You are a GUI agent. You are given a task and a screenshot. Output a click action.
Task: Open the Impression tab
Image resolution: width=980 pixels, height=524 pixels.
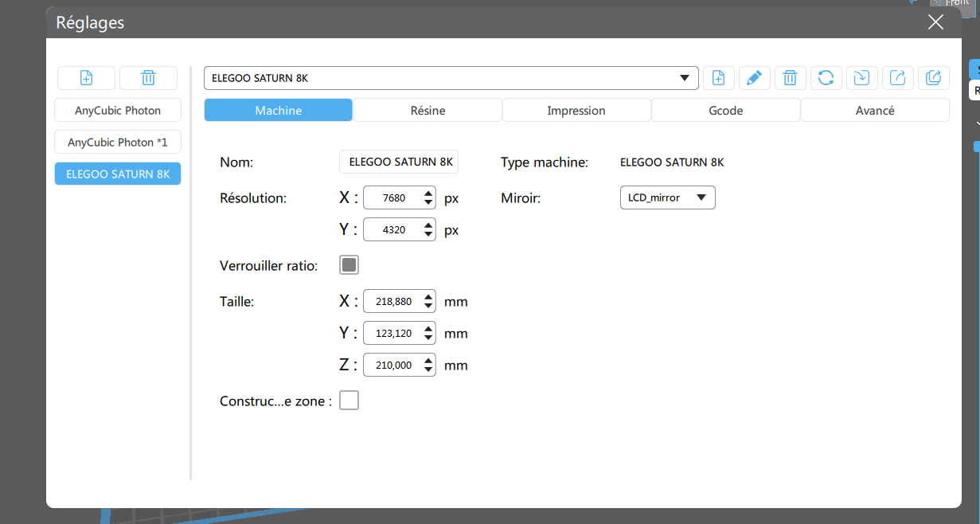click(x=576, y=110)
